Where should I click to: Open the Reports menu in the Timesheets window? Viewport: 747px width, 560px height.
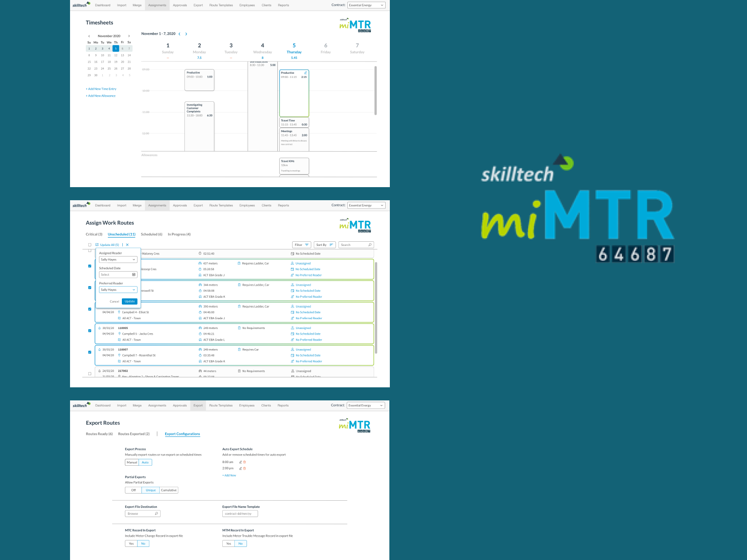(283, 5)
